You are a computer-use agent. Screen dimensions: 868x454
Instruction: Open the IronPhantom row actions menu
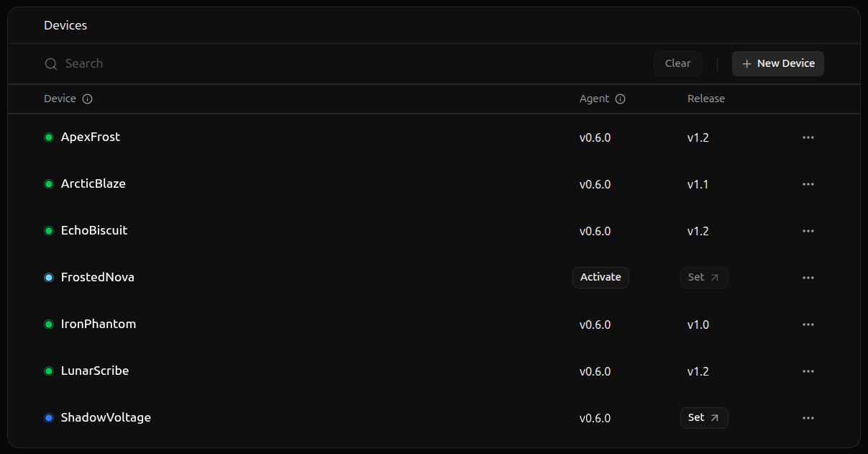[808, 324]
